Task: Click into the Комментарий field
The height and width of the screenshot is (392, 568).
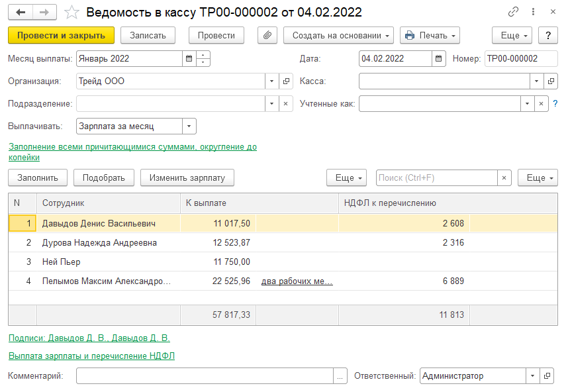Action: [x=205, y=376]
